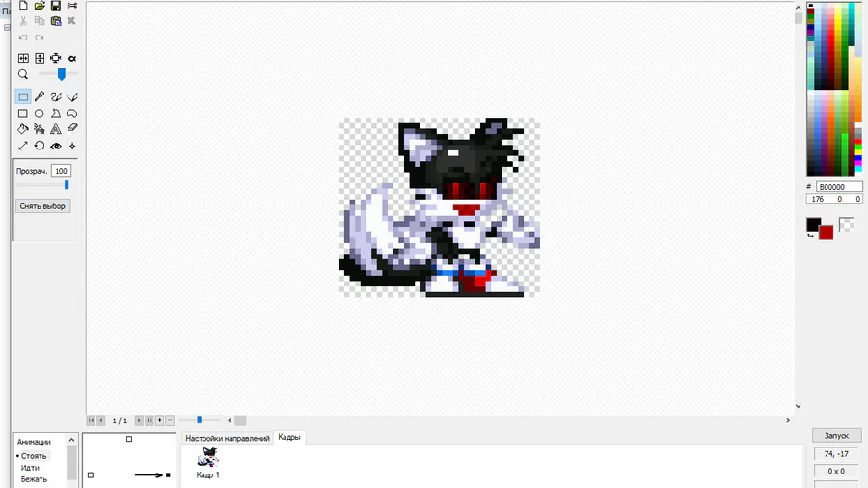This screenshot has width=868, height=488.
Task: Select the Eraser tool
Action: 72,129
